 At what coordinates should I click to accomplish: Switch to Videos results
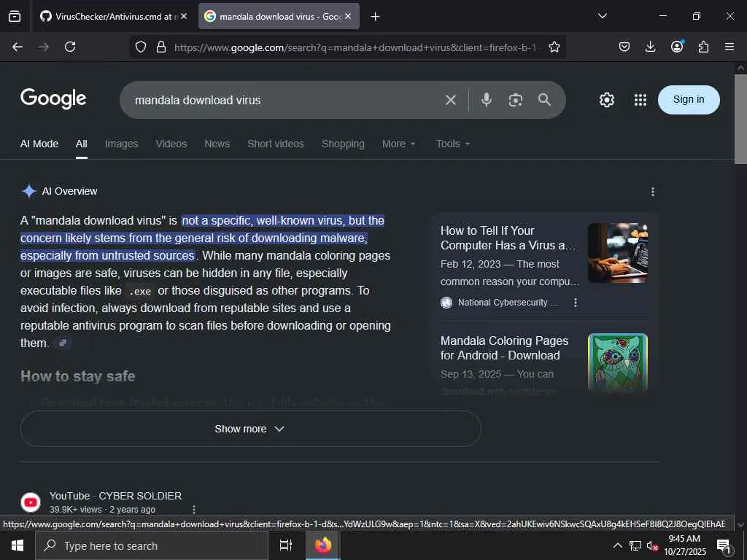pos(171,144)
